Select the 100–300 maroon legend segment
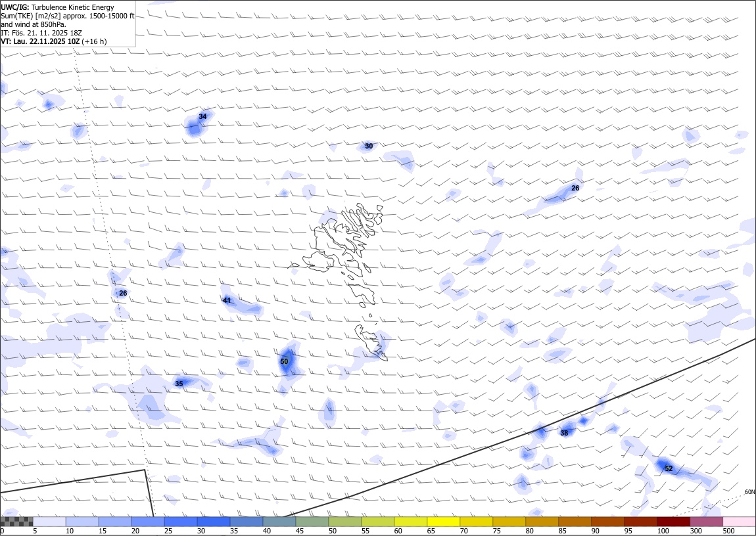The width and height of the screenshot is (756, 536). [673, 522]
